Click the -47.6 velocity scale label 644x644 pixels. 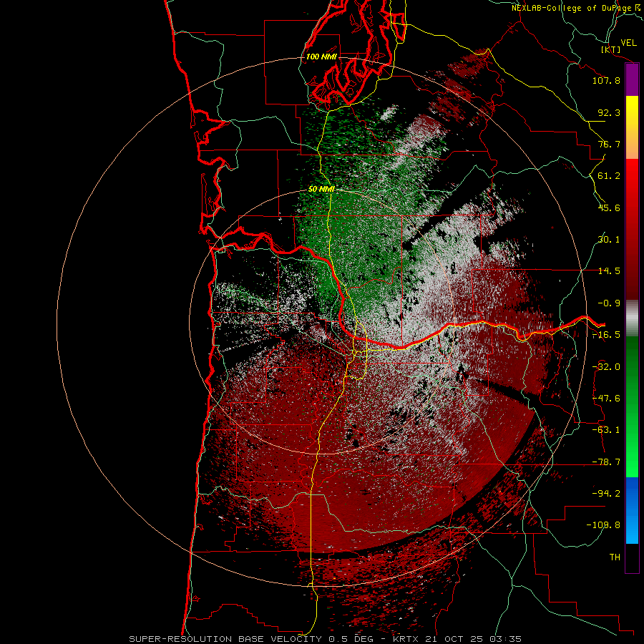pyautogui.click(x=606, y=399)
